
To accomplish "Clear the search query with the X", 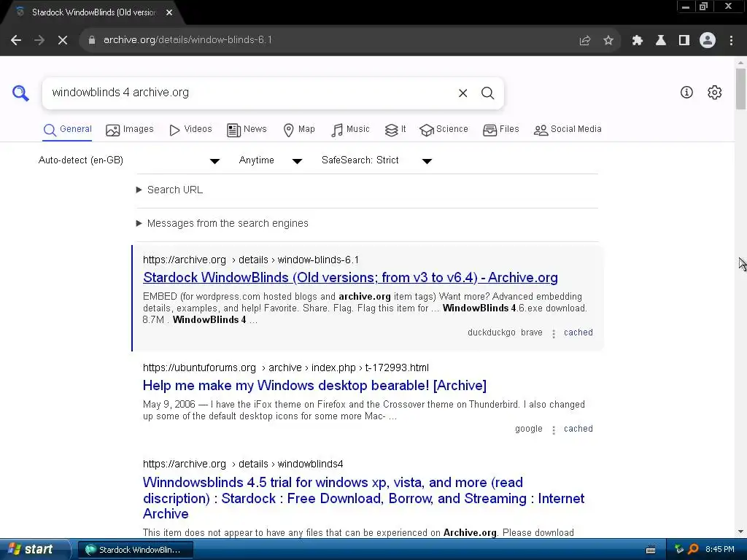I will 462,93.
